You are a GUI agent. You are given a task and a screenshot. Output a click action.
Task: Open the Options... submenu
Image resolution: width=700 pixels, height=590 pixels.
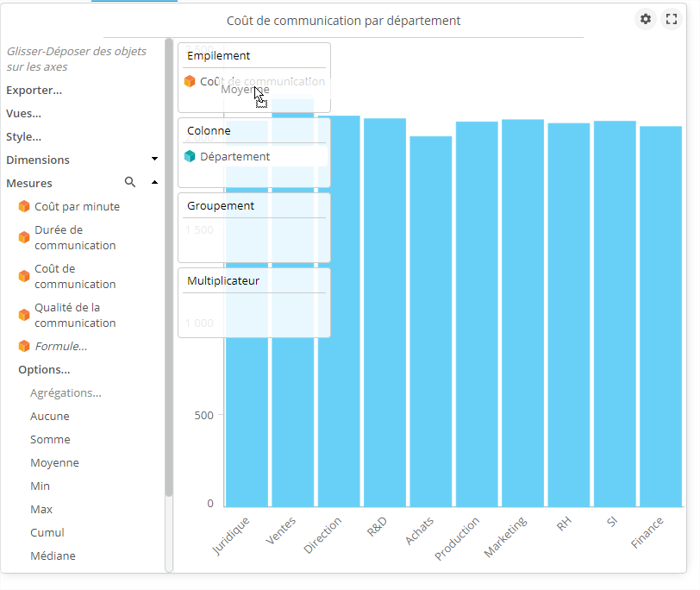[44, 370]
